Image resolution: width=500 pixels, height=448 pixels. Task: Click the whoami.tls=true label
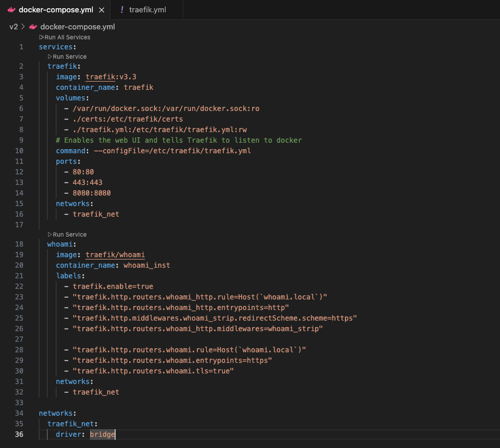pyautogui.click(x=153, y=371)
